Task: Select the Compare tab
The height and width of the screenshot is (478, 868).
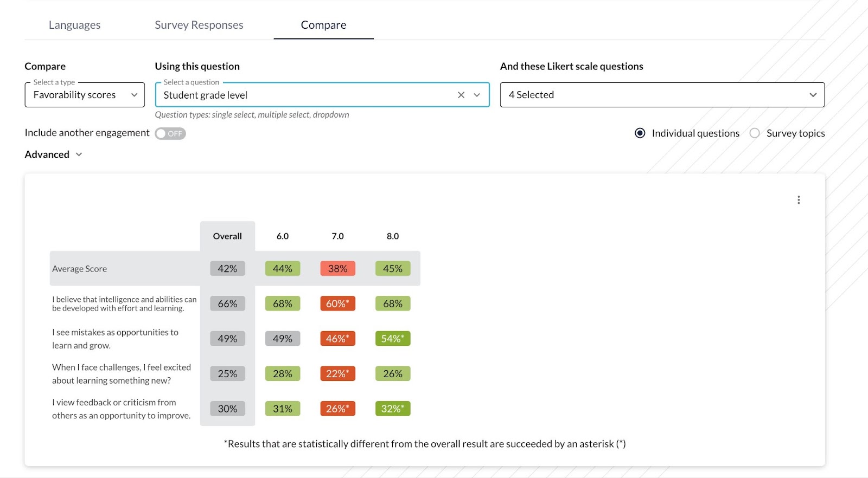Action: click(323, 25)
